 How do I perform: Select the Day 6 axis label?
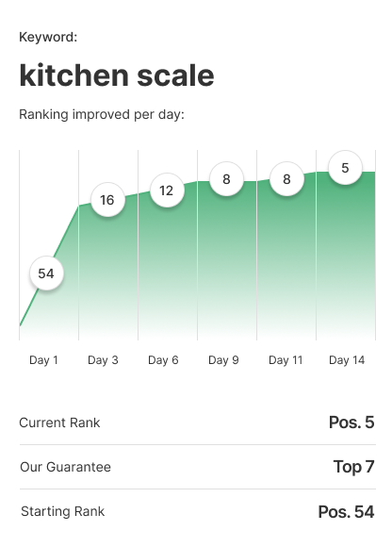point(163,360)
